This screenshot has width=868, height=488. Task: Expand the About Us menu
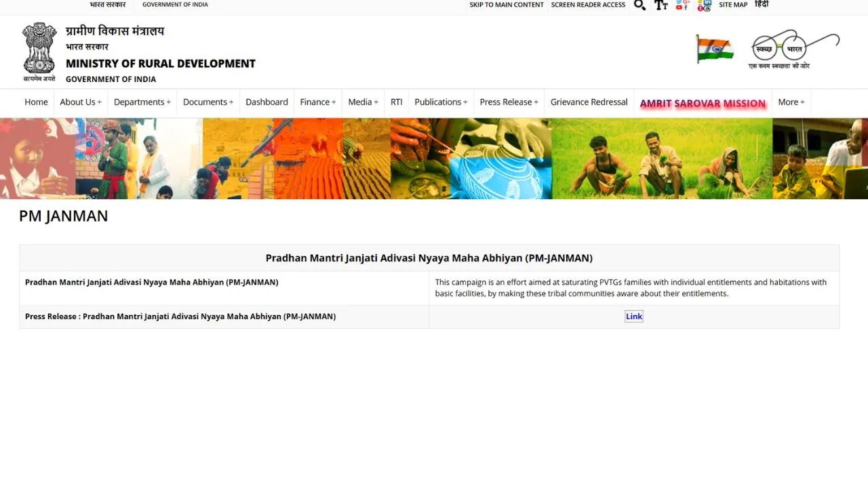[x=80, y=102]
